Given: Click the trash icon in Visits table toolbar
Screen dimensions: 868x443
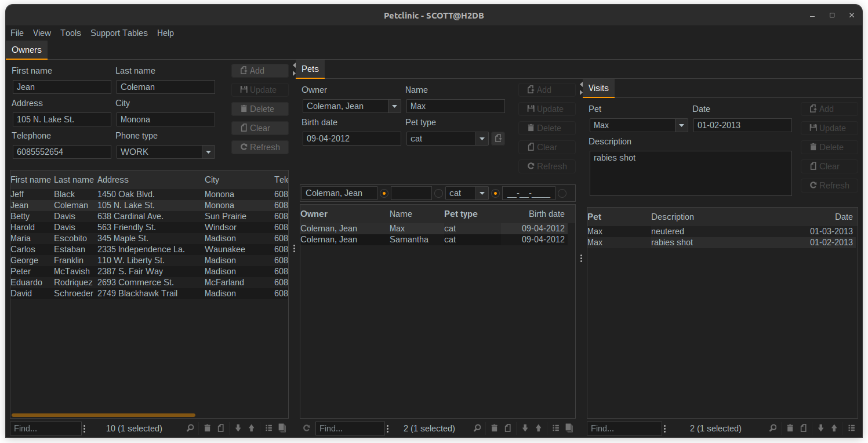Looking at the screenshot, I should coord(790,429).
